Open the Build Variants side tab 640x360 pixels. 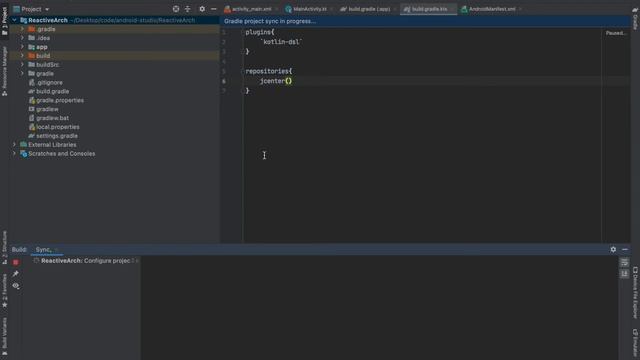click(4, 337)
